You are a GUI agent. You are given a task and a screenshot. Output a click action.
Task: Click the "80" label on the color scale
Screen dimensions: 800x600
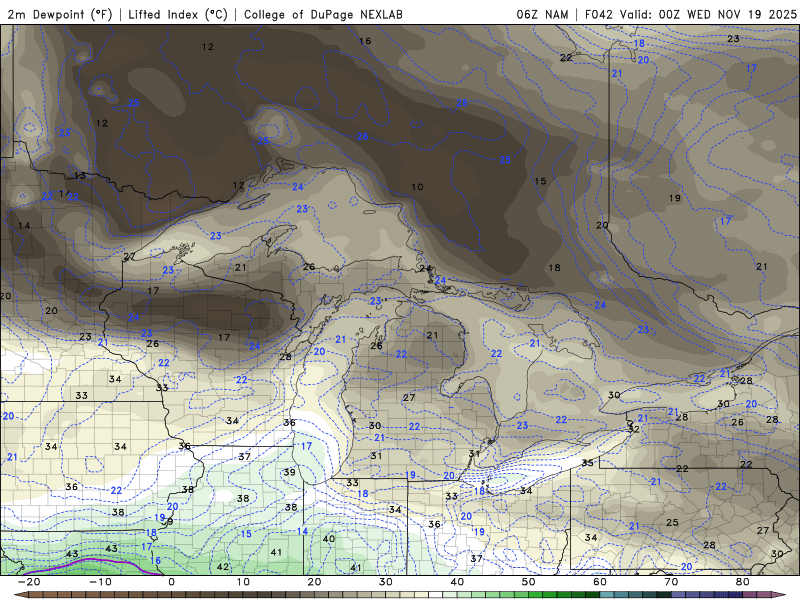coord(743,582)
